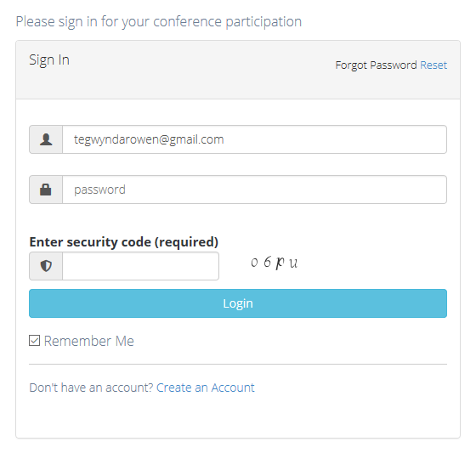476x453 pixels.
Task: Click the digit 6 in captcha image
Action: click(267, 262)
